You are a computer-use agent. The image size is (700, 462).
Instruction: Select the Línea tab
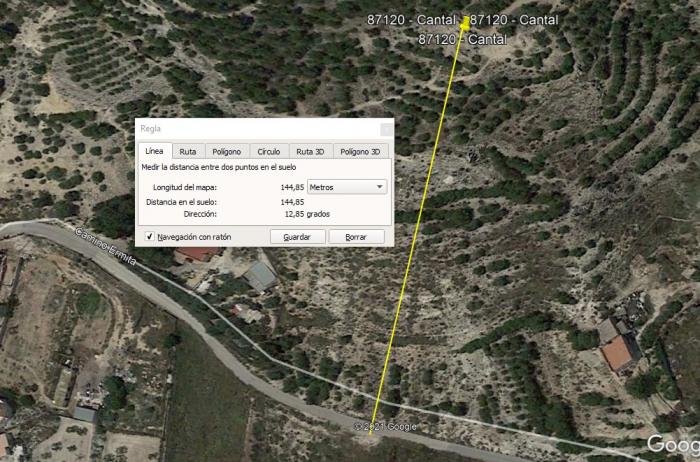154,151
